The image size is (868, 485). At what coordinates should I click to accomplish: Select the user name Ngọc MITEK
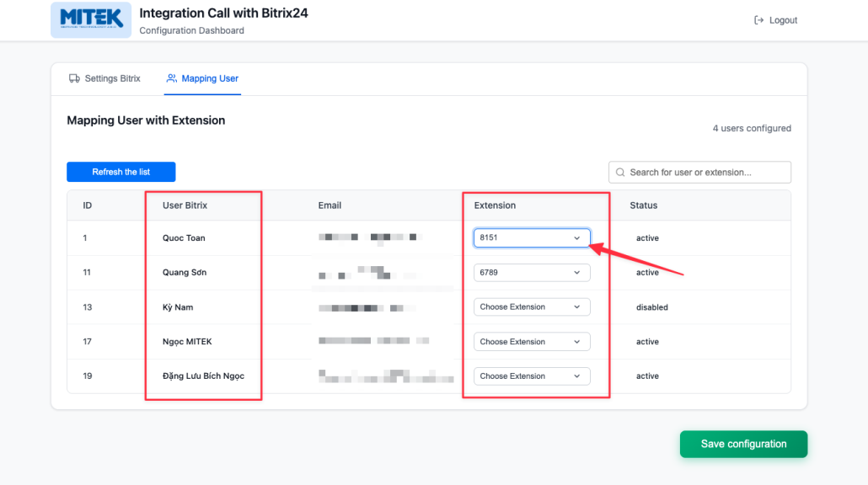[x=187, y=342]
